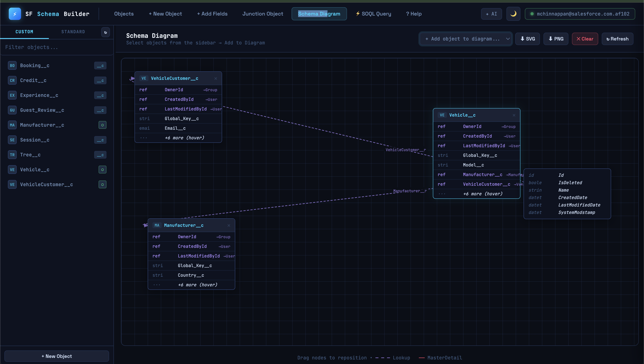The height and width of the screenshot is (364, 644).
Task: Select Tree__c in the object list
Action: (x=57, y=155)
